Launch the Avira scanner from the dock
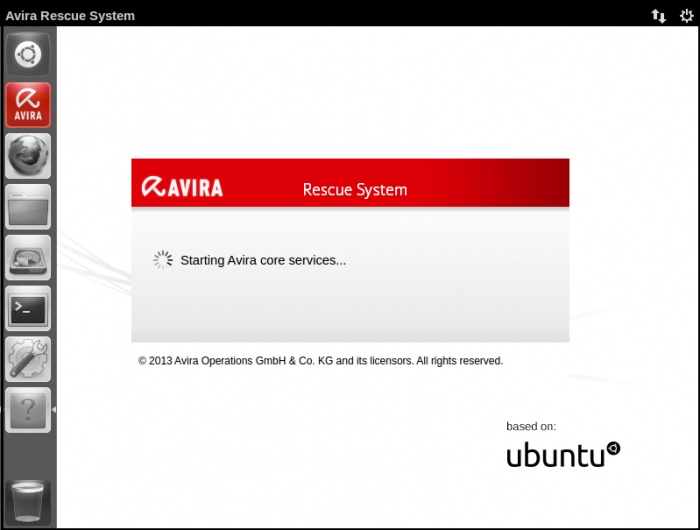Image resolution: width=700 pixels, height=530 pixels. click(x=28, y=105)
